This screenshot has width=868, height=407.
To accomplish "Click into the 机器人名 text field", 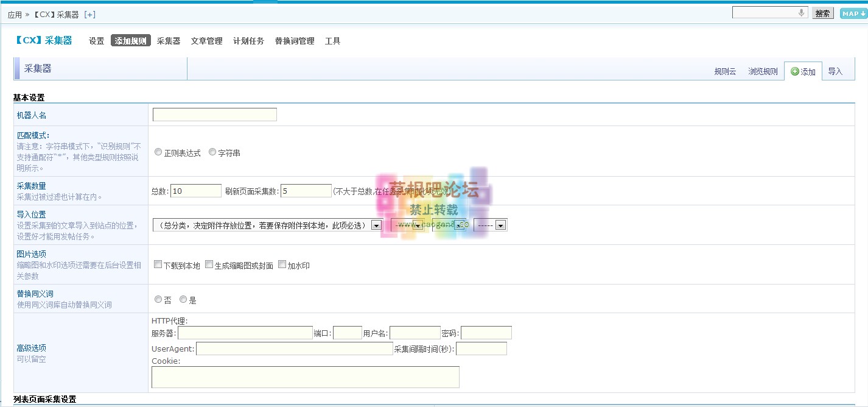I will point(214,115).
